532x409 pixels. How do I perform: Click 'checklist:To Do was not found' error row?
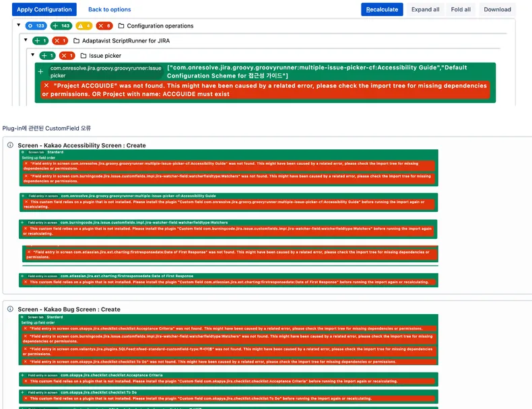pos(229,361)
